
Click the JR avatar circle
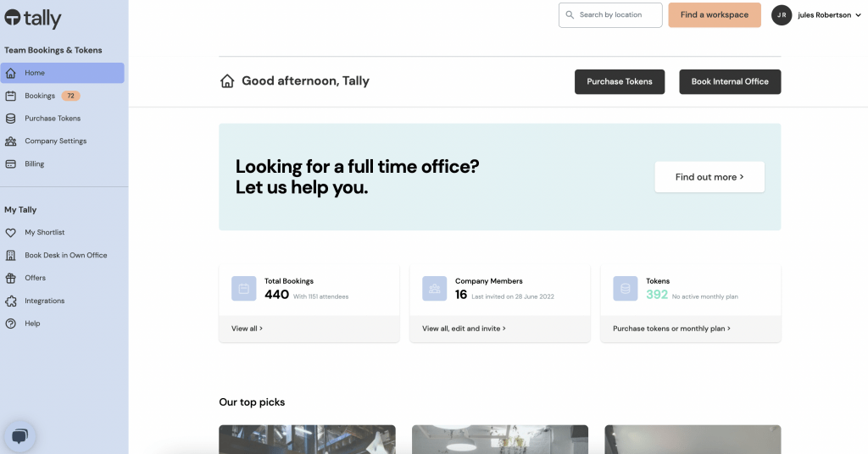tap(782, 15)
